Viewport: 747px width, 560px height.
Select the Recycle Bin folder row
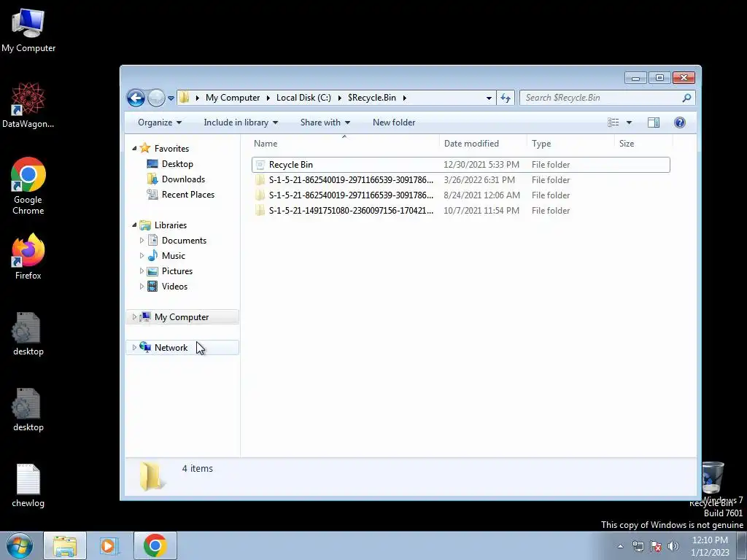pos(461,165)
